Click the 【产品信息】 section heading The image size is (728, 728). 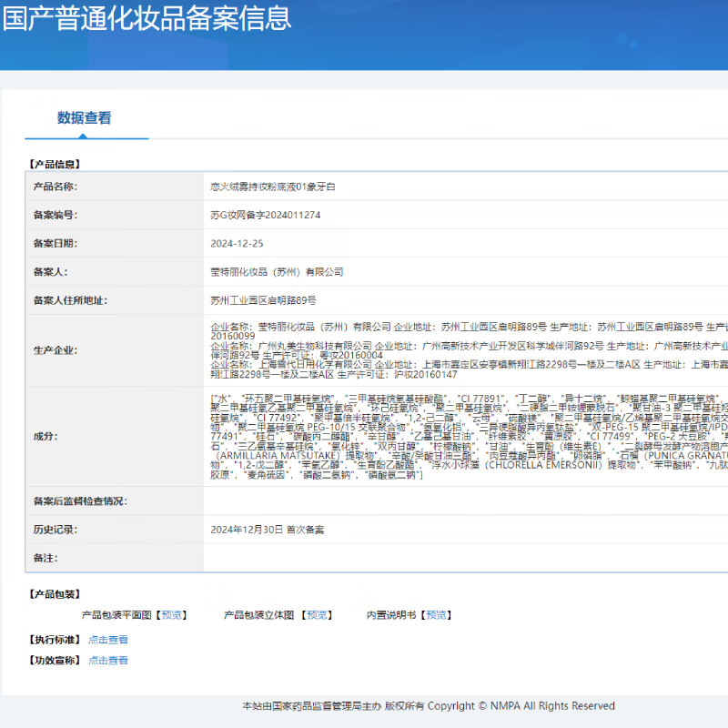[x=55, y=165]
